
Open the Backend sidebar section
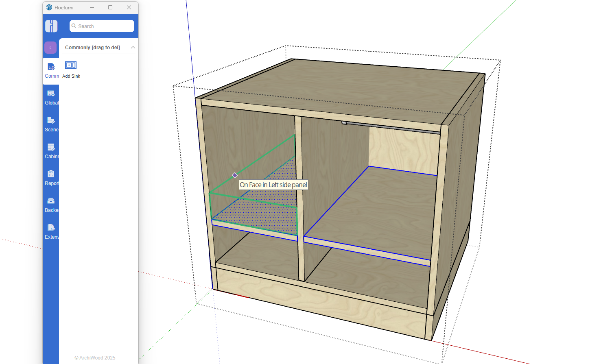point(51,205)
